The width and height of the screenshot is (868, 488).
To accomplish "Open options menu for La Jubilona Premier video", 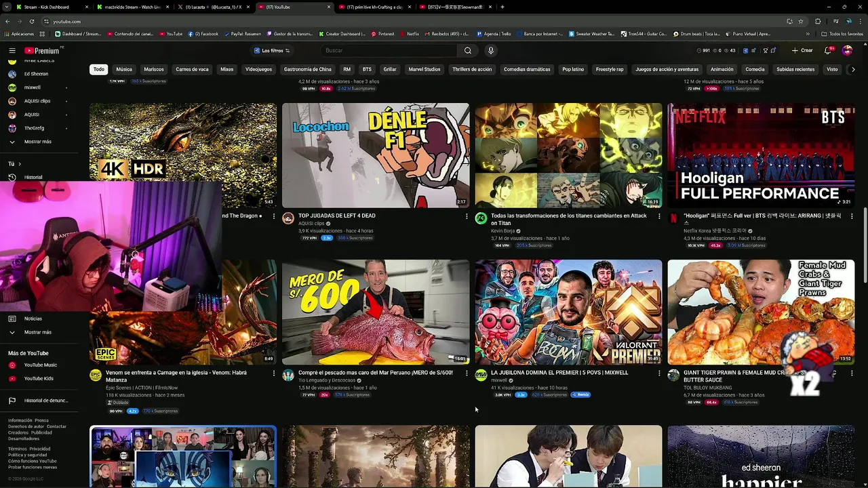I will [x=658, y=373].
